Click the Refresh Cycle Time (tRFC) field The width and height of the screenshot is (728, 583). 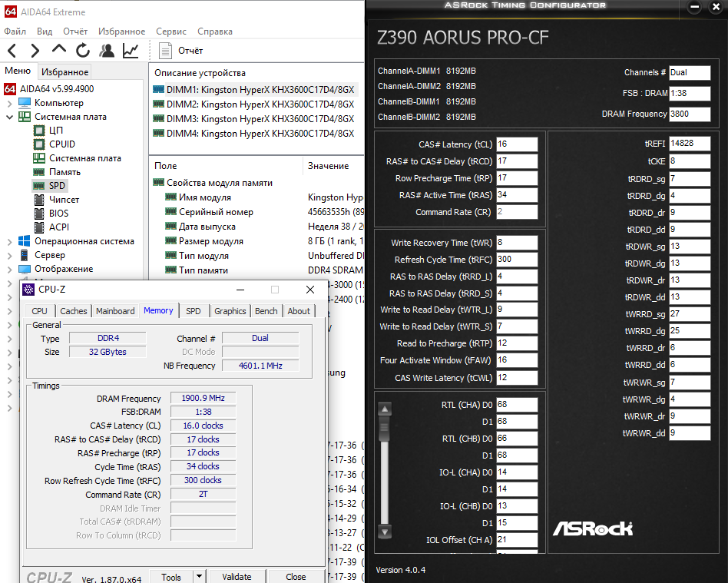[517, 259]
